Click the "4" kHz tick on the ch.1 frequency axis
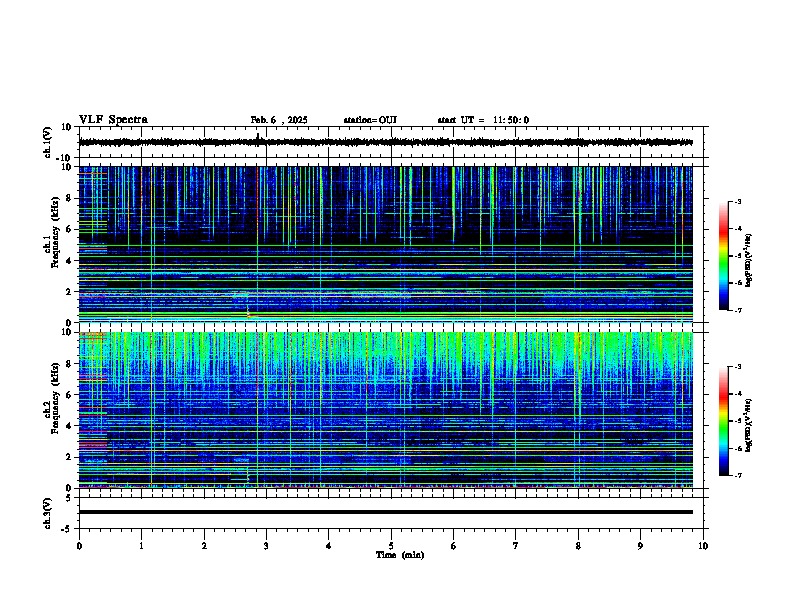Viewport: 792px width, 612px height. 70,261
